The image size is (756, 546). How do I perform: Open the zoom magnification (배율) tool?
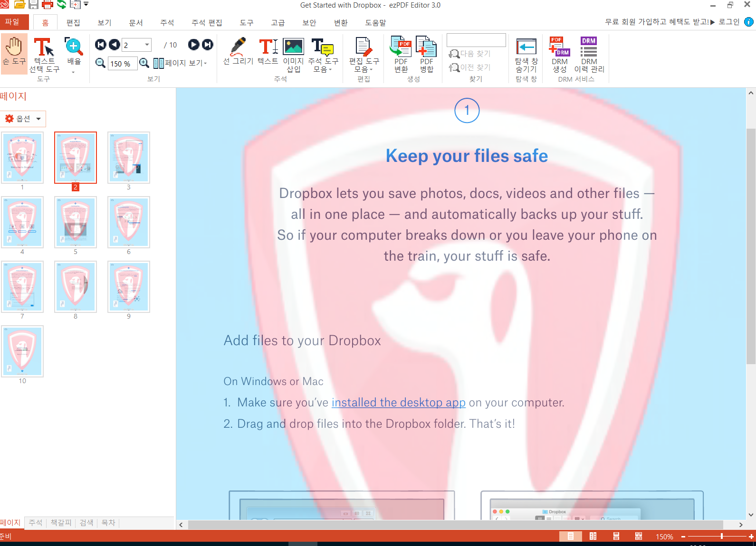click(74, 55)
